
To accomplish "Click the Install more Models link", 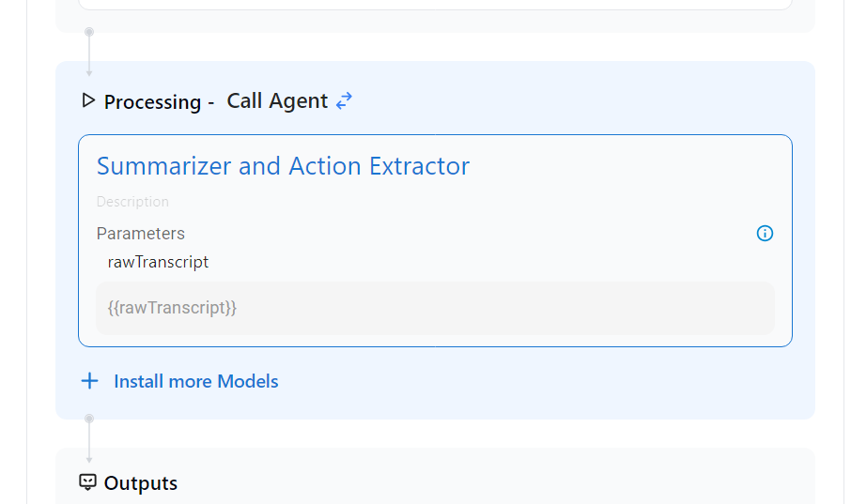I will 195,381.
